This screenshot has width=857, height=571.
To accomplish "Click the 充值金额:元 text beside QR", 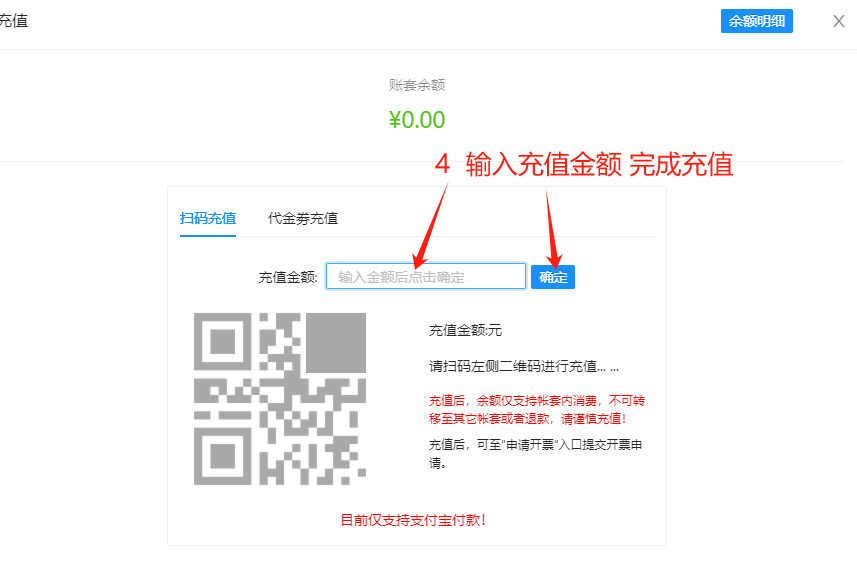I will (x=465, y=330).
